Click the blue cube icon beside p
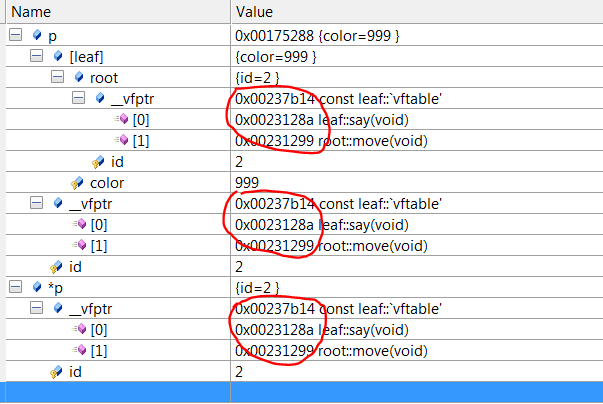603x404 pixels. click(37, 35)
